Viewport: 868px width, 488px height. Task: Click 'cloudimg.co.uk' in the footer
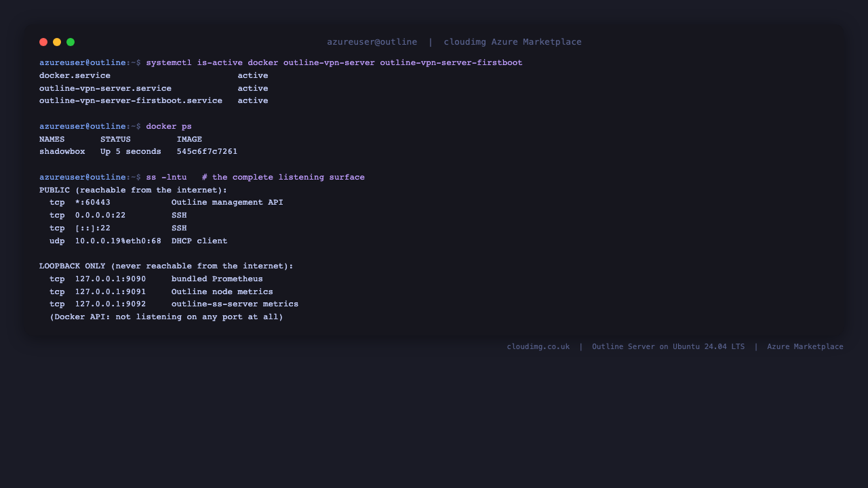coord(538,347)
